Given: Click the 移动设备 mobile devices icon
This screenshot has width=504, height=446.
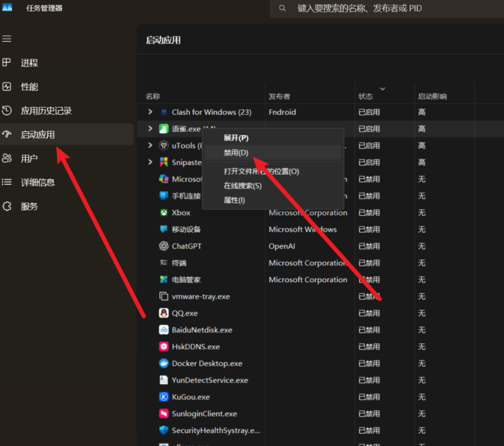Looking at the screenshot, I should click(x=164, y=229).
